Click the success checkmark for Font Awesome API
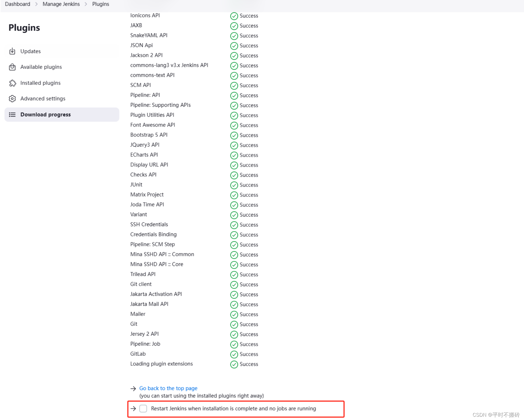This screenshot has height=420, width=524. point(234,125)
